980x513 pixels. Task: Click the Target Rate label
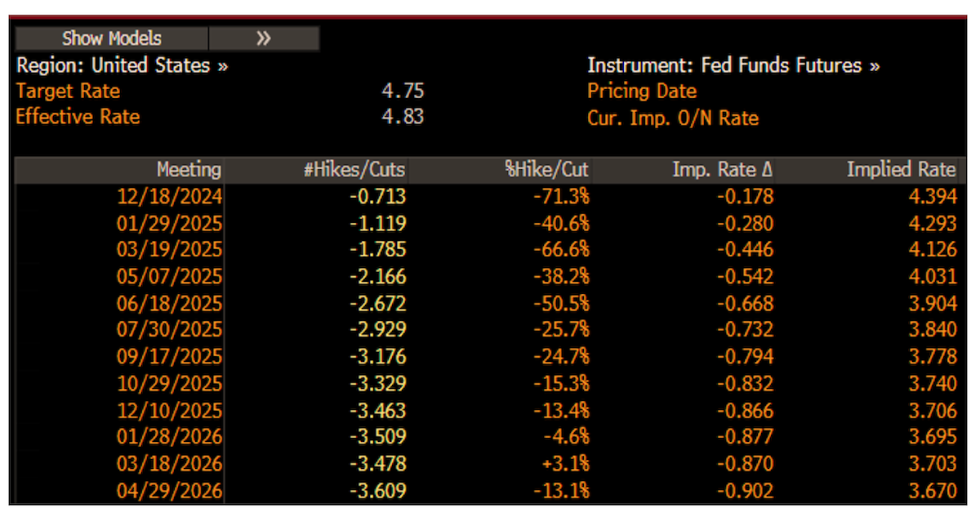(68, 91)
